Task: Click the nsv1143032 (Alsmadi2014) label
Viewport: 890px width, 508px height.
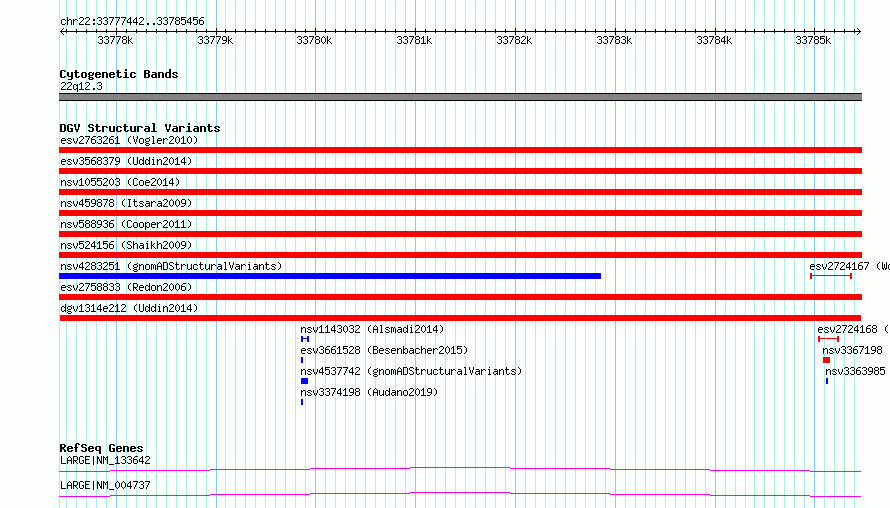Action: point(372,329)
